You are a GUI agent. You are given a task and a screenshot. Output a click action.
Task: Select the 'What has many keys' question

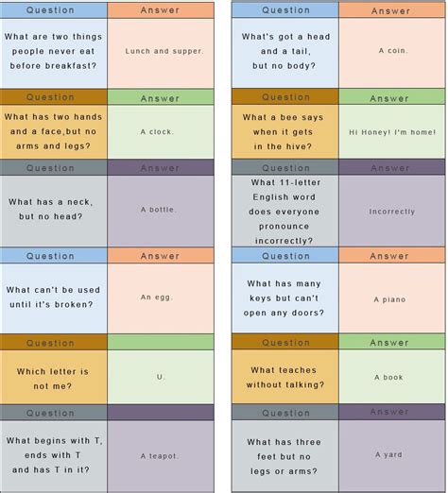tap(285, 297)
